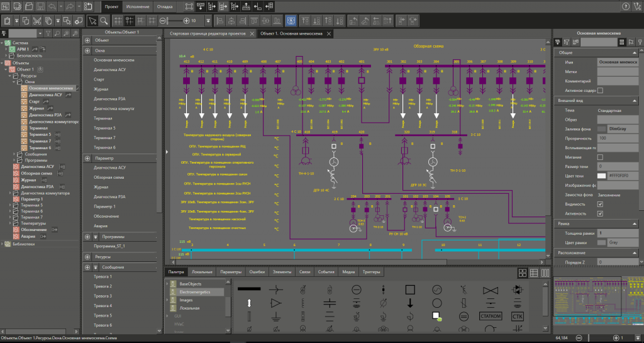The image size is (644, 343).
Task: Expand the Диагностика коммутатора tree node
Action: 10,193
